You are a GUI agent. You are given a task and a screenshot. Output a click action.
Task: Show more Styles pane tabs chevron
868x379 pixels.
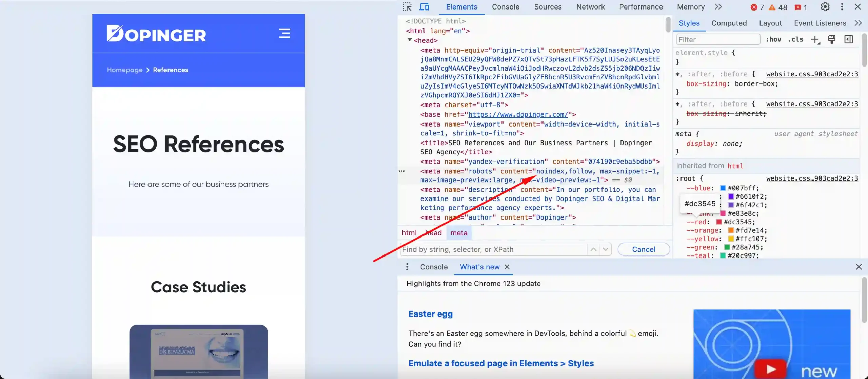pos(858,23)
